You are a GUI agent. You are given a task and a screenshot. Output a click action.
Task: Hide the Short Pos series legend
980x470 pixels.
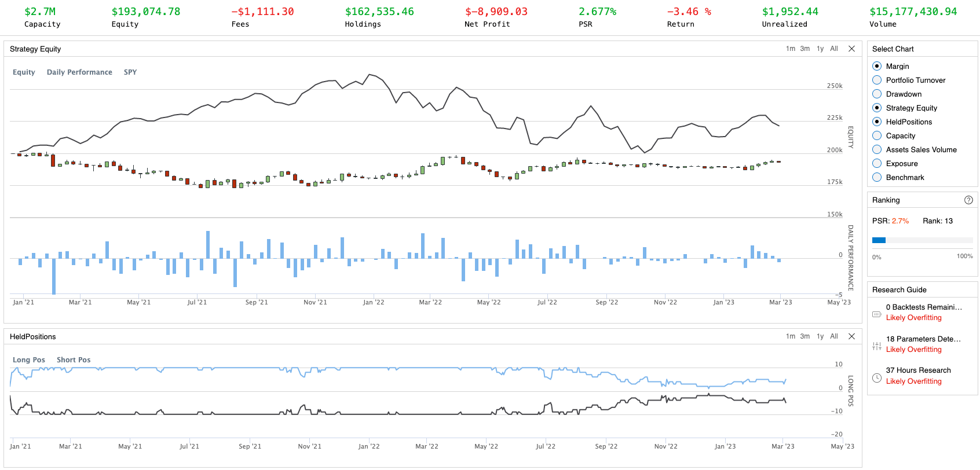pyautogui.click(x=74, y=360)
